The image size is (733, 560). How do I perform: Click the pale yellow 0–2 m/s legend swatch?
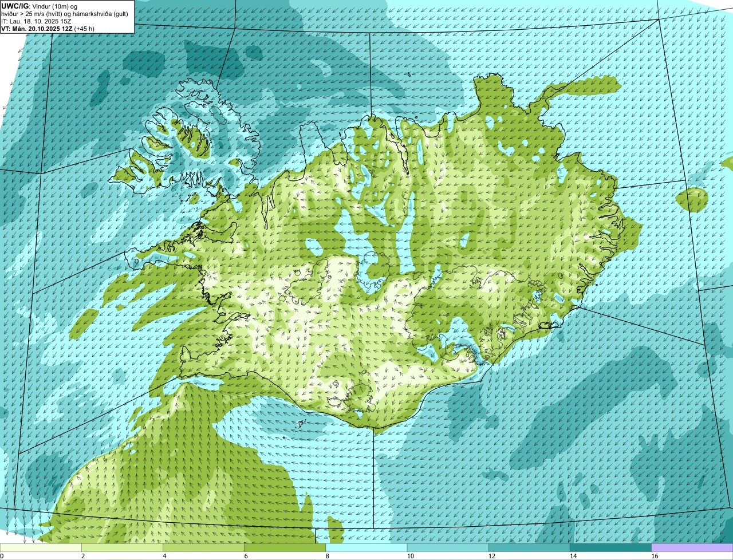click(41, 547)
